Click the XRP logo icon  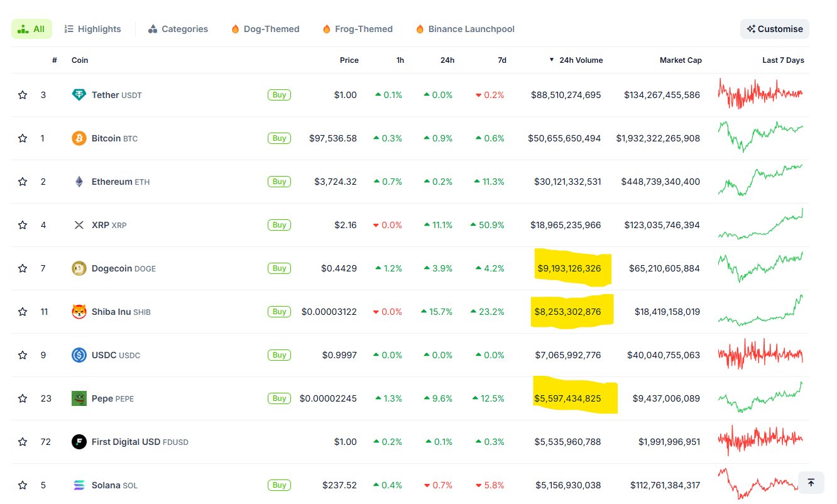coord(79,225)
